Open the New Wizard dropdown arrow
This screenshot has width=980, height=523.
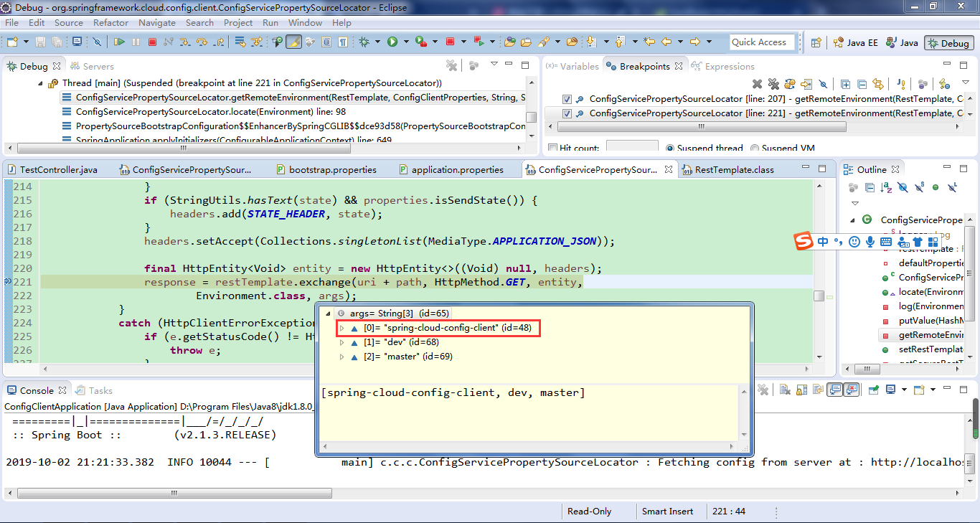[27, 42]
